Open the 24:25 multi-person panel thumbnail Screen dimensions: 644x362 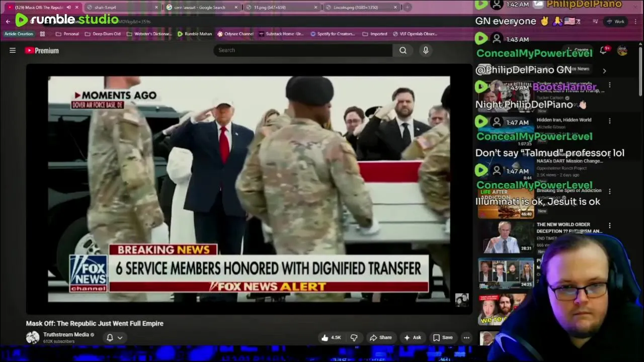pyautogui.click(x=506, y=273)
